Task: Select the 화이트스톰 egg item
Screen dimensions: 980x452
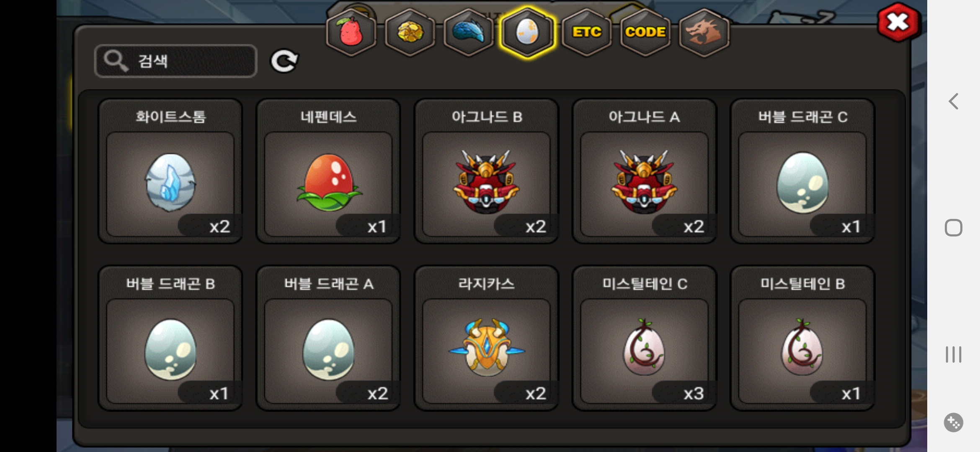Action: pyautogui.click(x=170, y=171)
